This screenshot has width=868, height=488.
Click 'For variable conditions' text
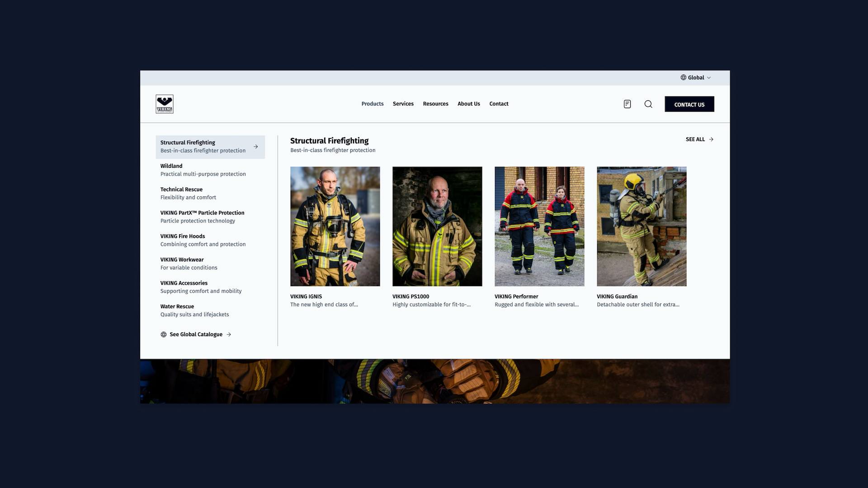189,268
